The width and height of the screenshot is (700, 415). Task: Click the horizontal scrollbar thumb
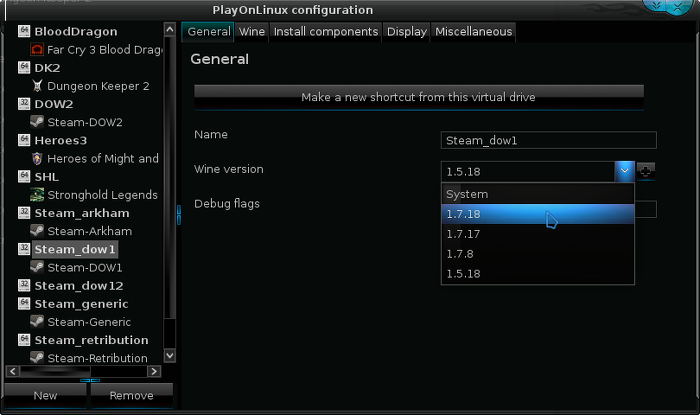tap(55, 371)
